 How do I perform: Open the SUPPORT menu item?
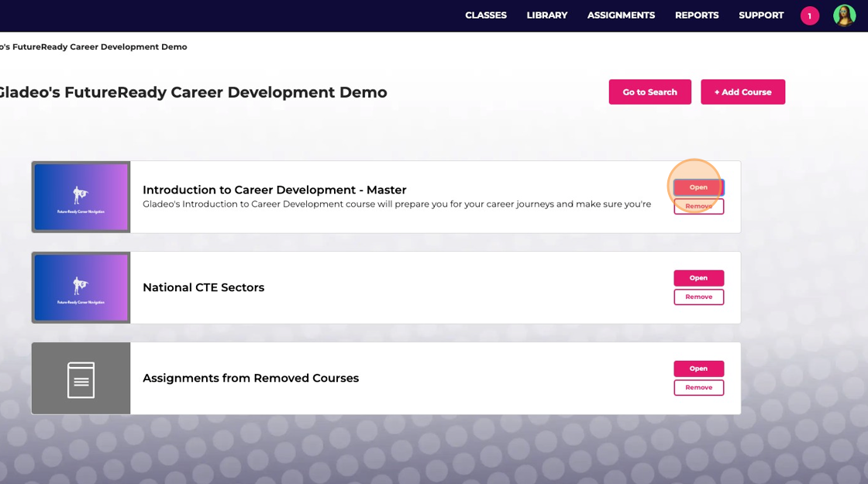(x=760, y=15)
